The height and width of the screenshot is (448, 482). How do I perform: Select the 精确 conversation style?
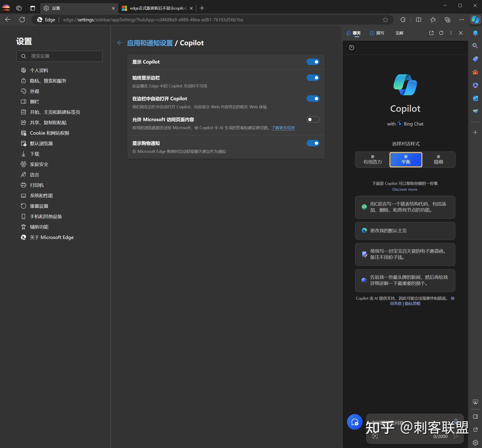pos(438,160)
